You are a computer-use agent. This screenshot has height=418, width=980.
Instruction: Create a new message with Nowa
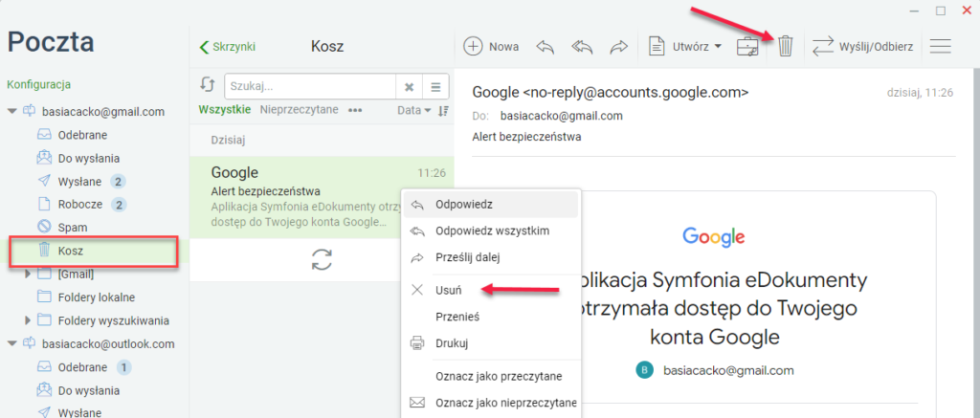[491, 46]
